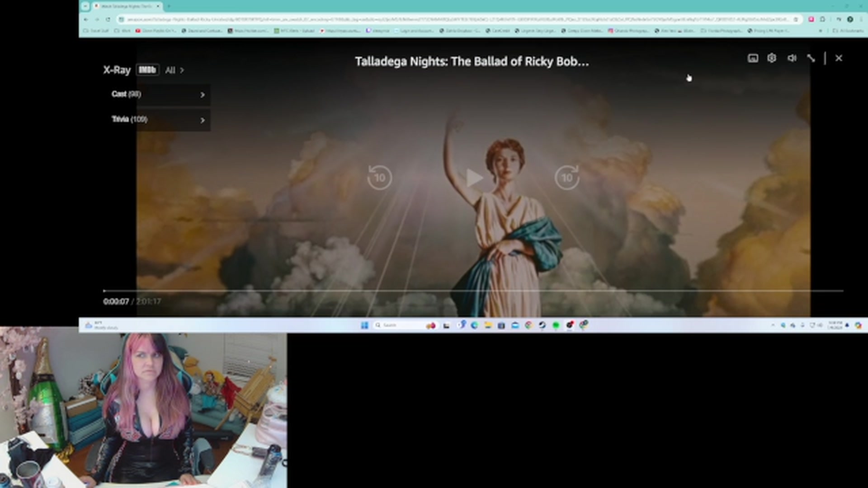The height and width of the screenshot is (488, 868).
Task: Open the X-Ray All view
Action: 175,70
